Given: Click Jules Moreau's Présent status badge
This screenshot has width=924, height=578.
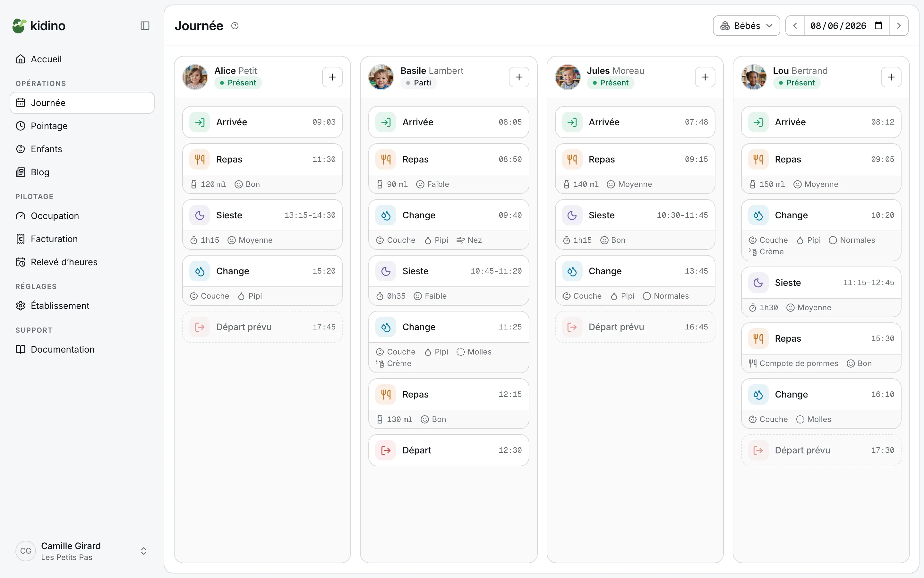Looking at the screenshot, I should (610, 83).
